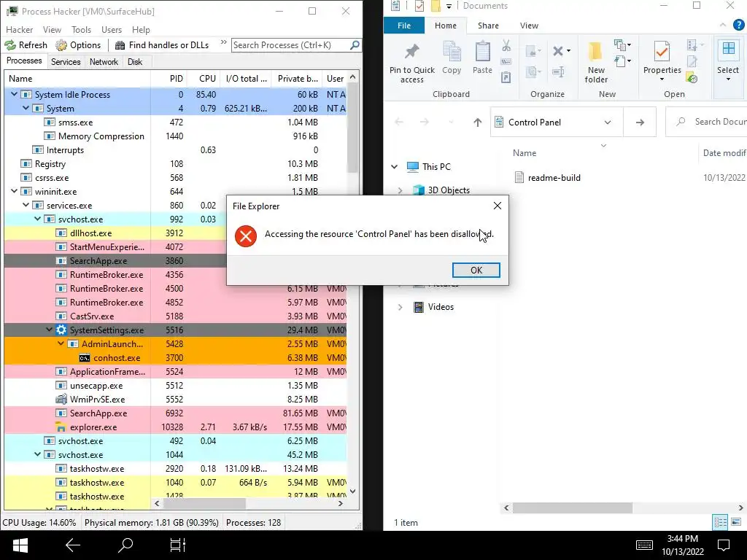Viewport: 747px width, 560px height.
Task: Open the Tools menu in Process Hacker
Action: [x=81, y=29]
